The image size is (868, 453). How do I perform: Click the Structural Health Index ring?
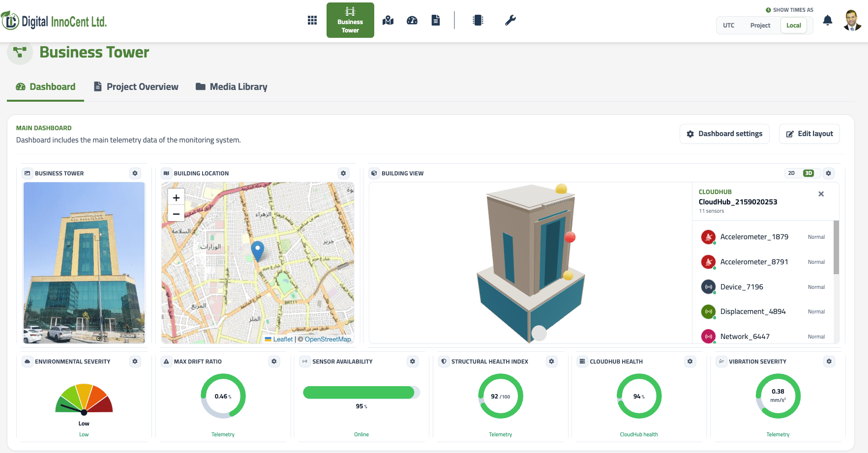[x=501, y=396]
